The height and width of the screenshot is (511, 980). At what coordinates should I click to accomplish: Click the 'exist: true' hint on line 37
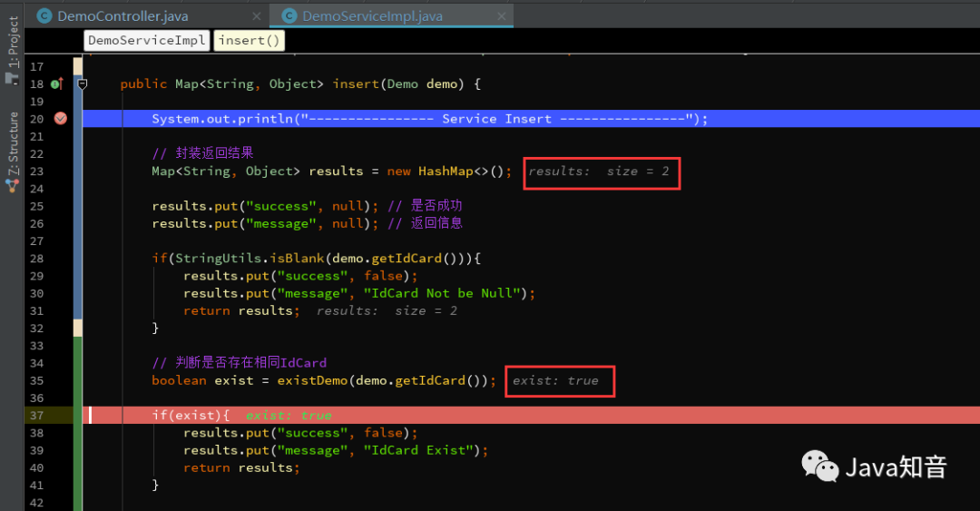click(289, 416)
